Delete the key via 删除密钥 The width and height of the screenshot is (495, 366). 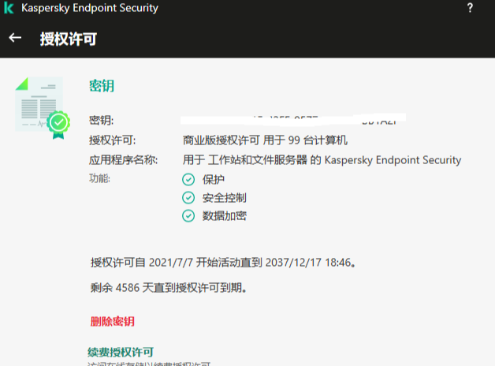112,321
